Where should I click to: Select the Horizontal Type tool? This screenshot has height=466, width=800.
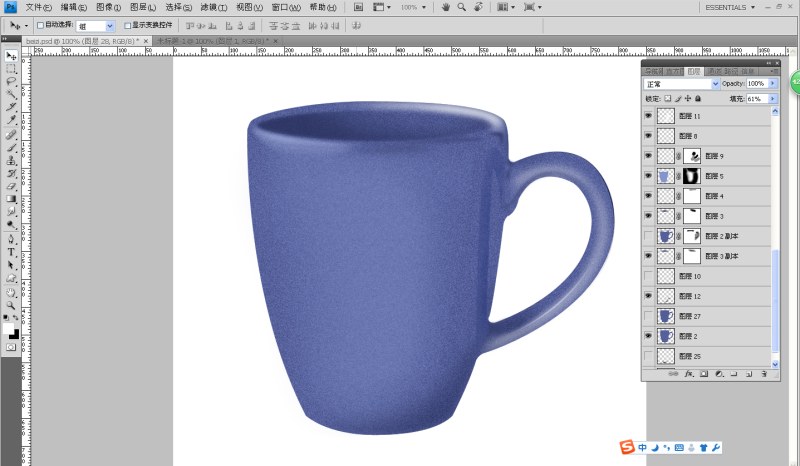point(11,252)
